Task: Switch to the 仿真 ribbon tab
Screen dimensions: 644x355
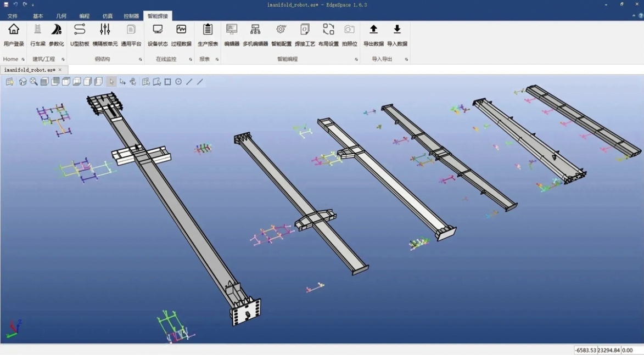Action: click(108, 16)
